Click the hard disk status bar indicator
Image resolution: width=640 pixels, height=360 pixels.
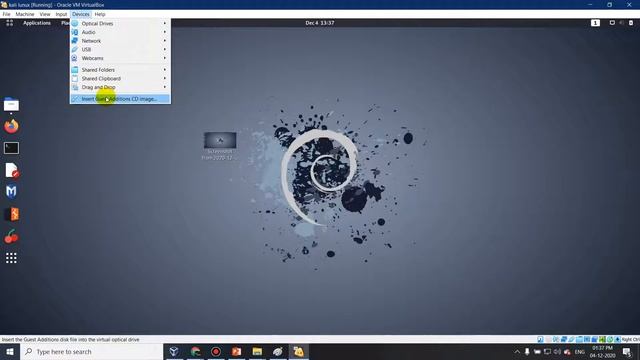click(540, 339)
